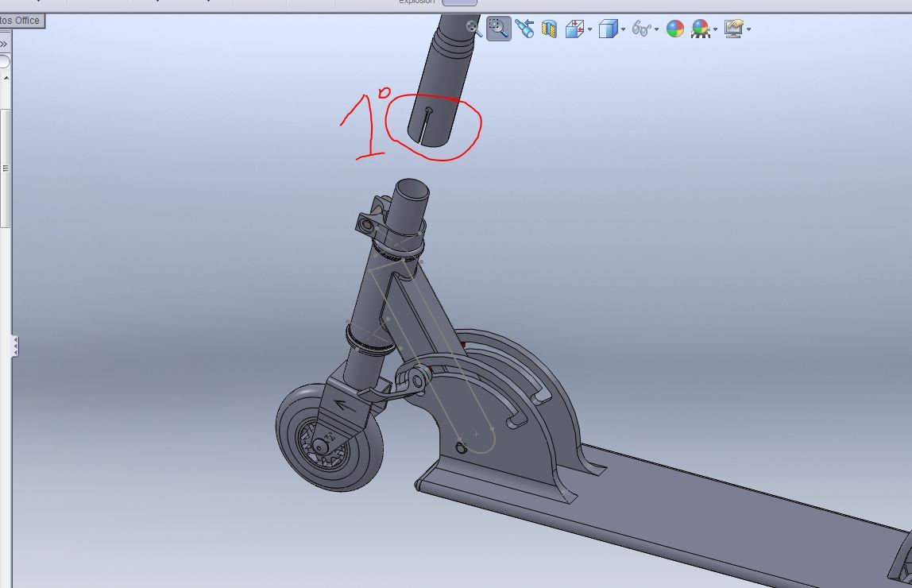Click the Apply Scene icon
The width and height of the screenshot is (912, 588).
pyautogui.click(x=701, y=29)
